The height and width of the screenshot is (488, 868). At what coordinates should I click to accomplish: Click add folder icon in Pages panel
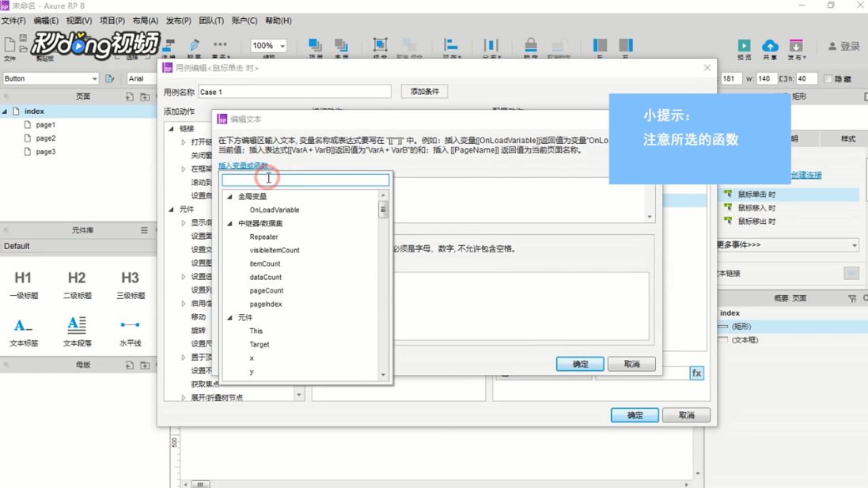pyautogui.click(x=145, y=96)
